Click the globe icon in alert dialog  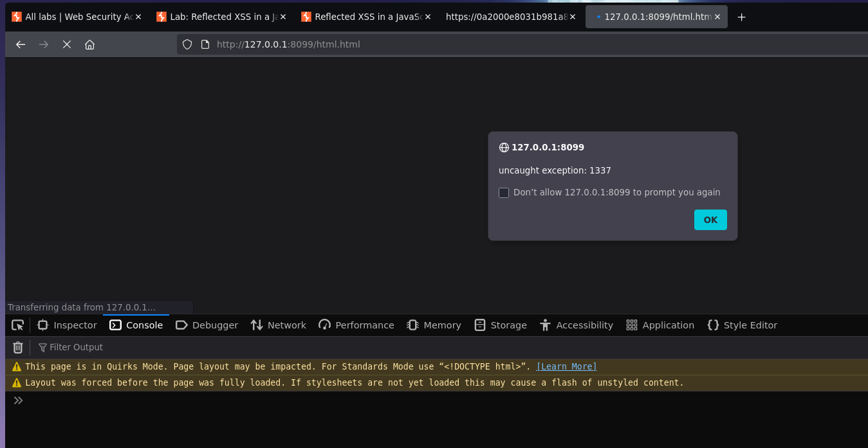tap(504, 147)
